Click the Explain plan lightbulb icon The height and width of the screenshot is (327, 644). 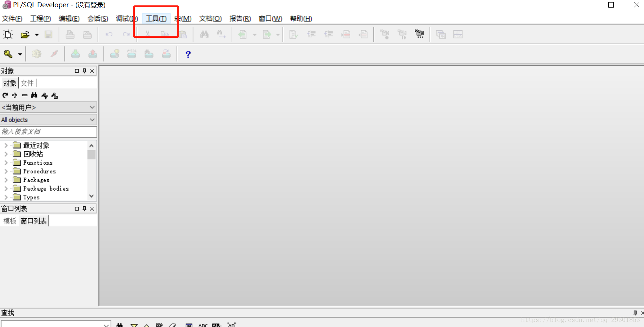click(x=115, y=54)
